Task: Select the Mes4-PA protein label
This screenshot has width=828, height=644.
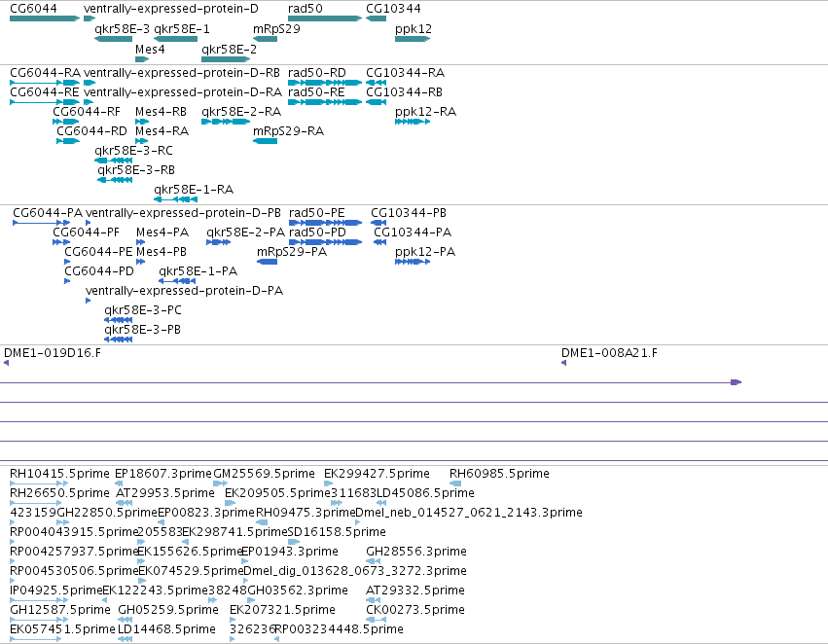Action: coord(162,233)
